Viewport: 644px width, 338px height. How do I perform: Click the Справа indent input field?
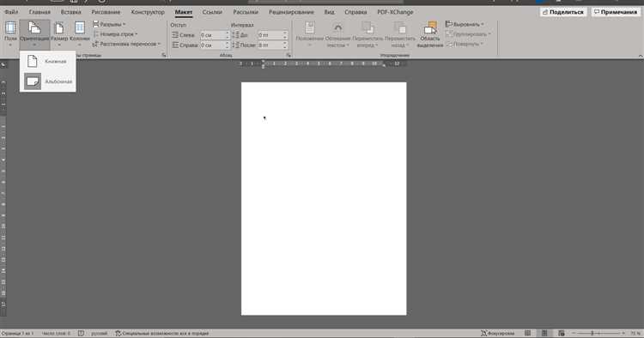point(212,45)
